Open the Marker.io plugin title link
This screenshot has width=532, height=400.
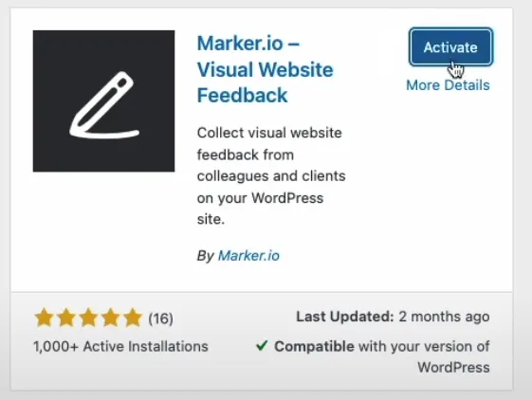[x=265, y=69]
